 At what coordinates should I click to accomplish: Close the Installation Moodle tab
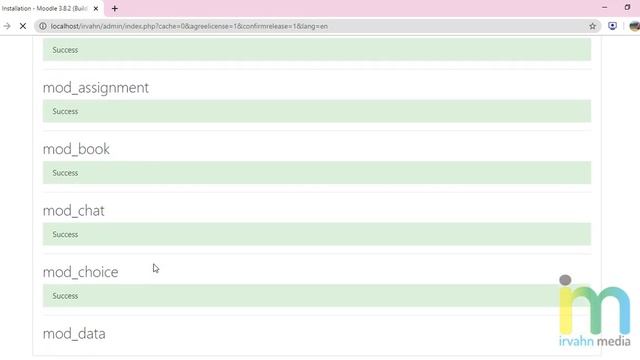coord(96,8)
